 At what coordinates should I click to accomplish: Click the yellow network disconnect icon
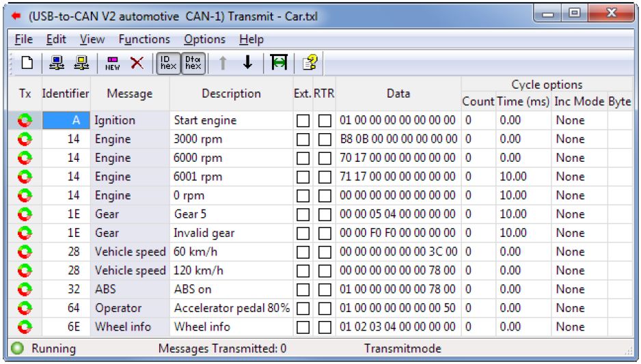tap(81, 63)
